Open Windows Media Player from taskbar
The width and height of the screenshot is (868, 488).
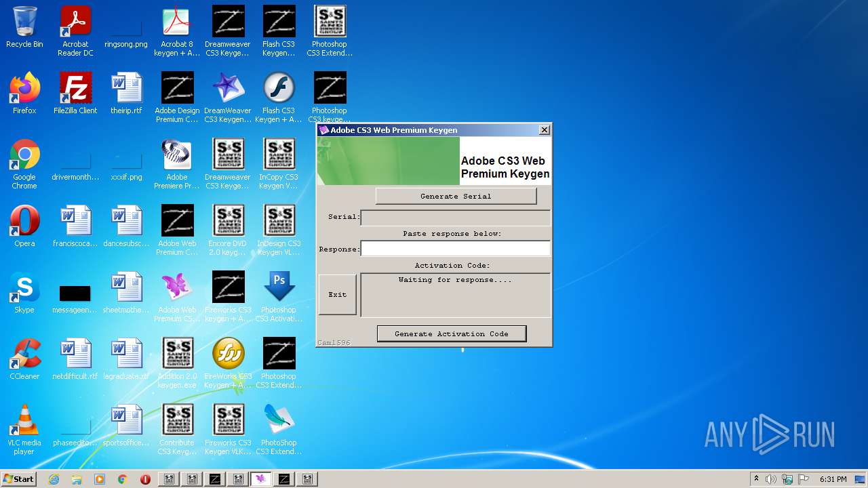point(100,479)
